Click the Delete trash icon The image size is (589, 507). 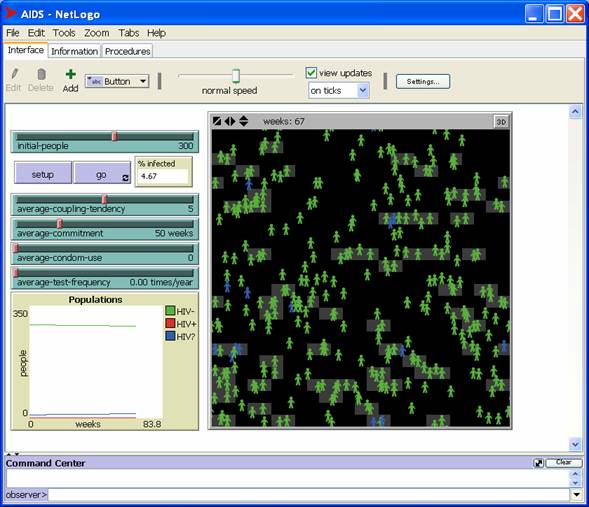coord(41,74)
